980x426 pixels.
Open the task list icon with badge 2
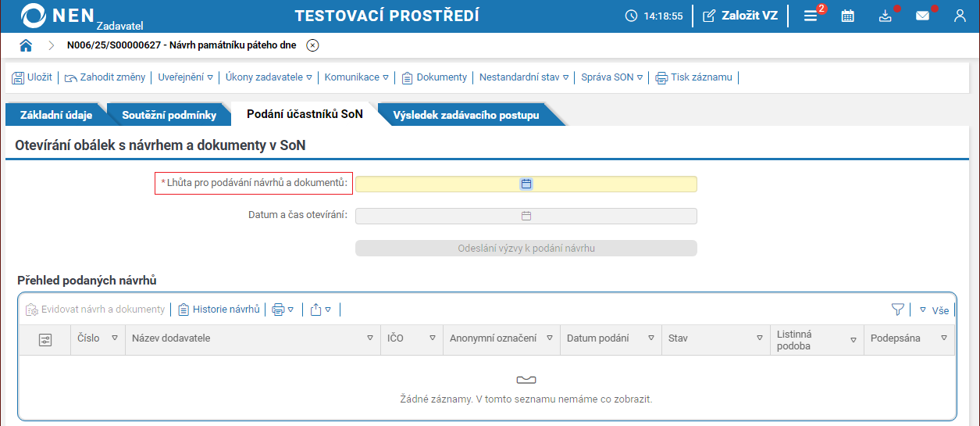(x=812, y=15)
